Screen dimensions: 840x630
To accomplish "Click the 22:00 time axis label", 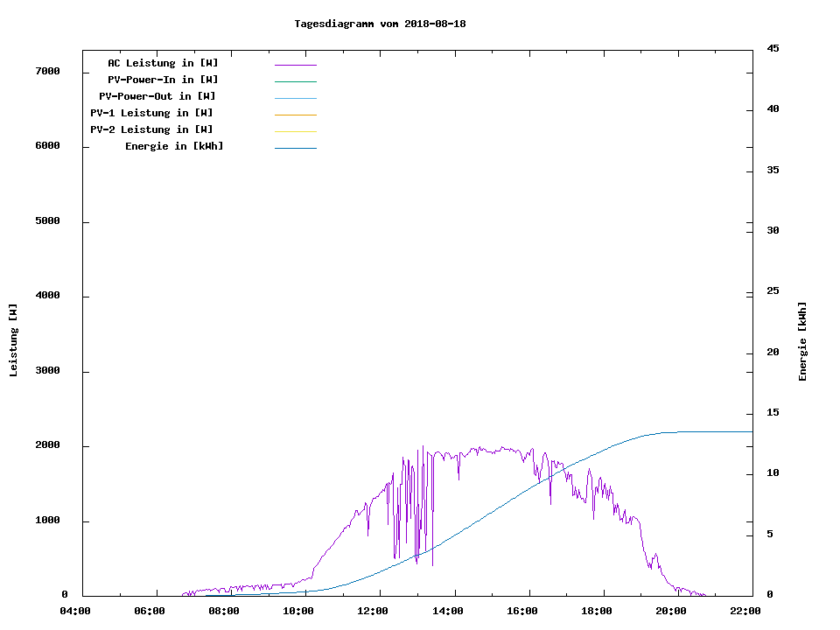I will point(746,611).
